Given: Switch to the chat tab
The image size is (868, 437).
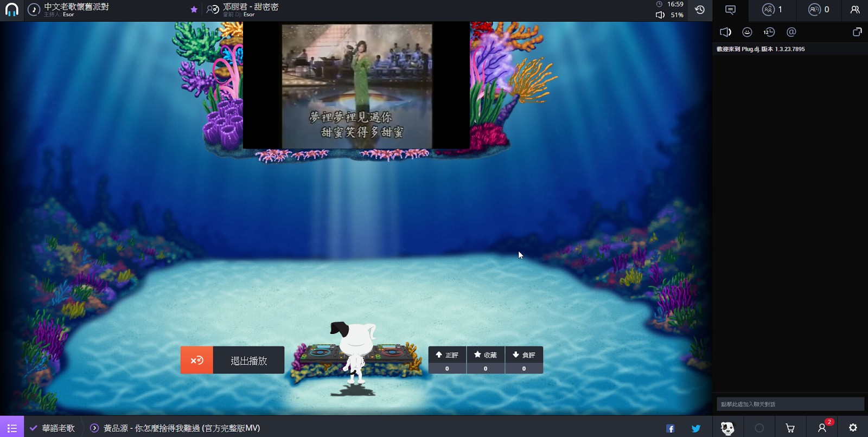Looking at the screenshot, I should click(x=730, y=10).
